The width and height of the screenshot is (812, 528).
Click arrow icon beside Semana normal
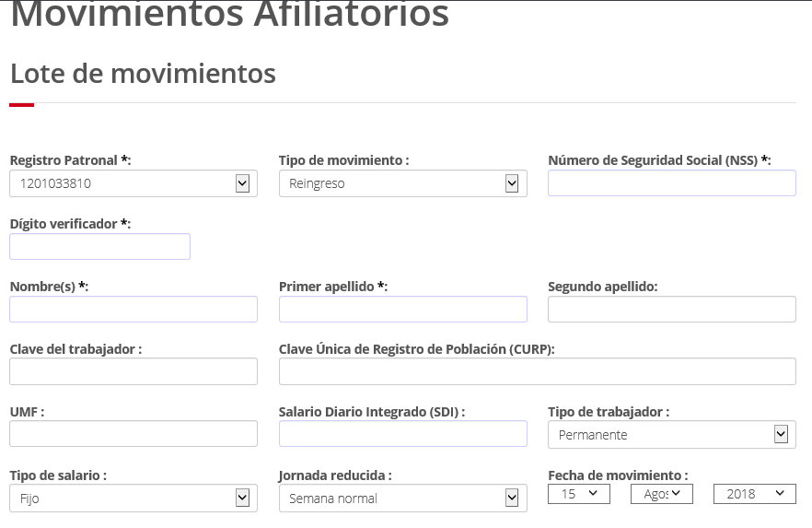click(x=512, y=498)
